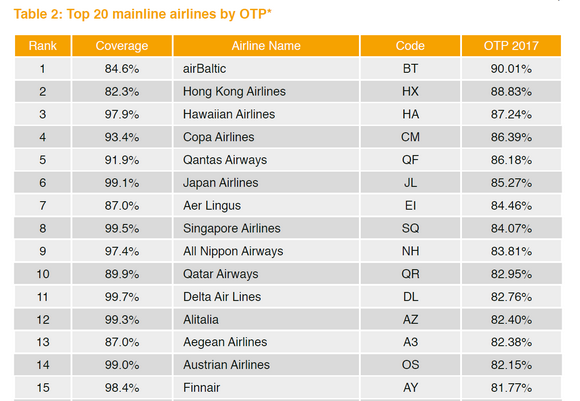The height and width of the screenshot is (401, 580).
Task: Select the Alitalia code AZ cell
Action: [410, 319]
